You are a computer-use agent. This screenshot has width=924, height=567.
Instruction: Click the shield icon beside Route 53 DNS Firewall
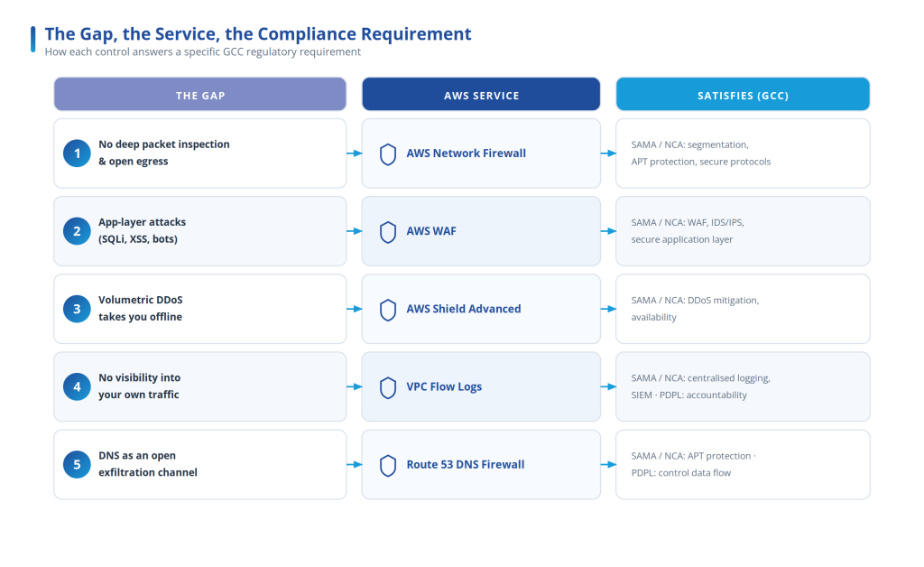(388, 466)
